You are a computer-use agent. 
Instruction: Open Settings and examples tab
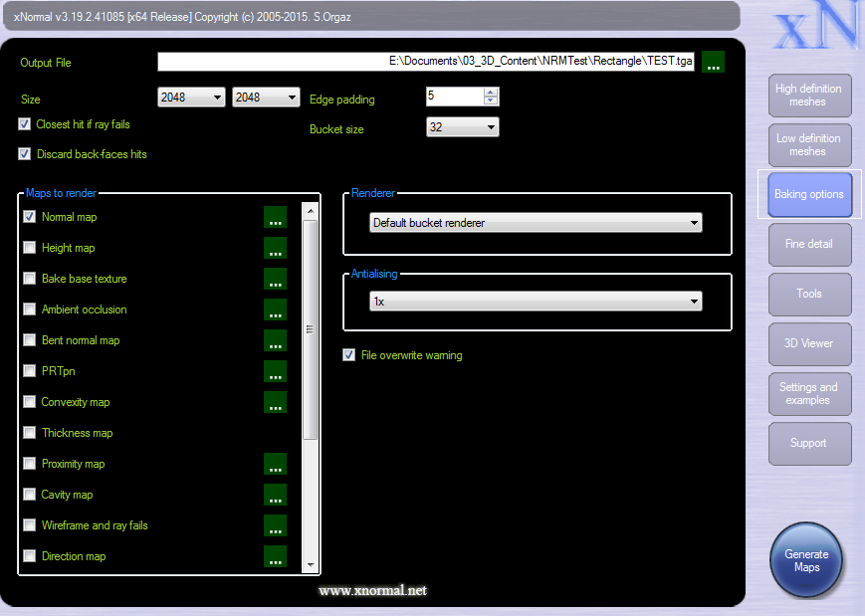[x=809, y=394]
